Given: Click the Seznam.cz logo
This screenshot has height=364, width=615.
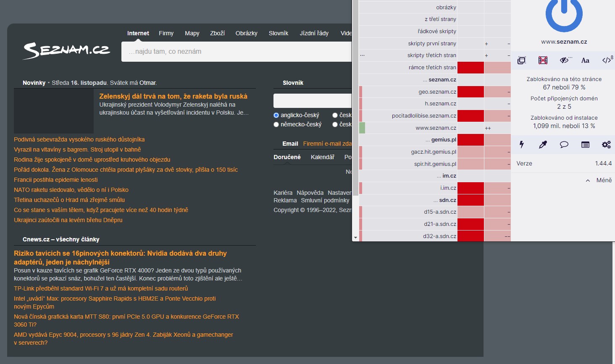Looking at the screenshot, I should (66, 51).
